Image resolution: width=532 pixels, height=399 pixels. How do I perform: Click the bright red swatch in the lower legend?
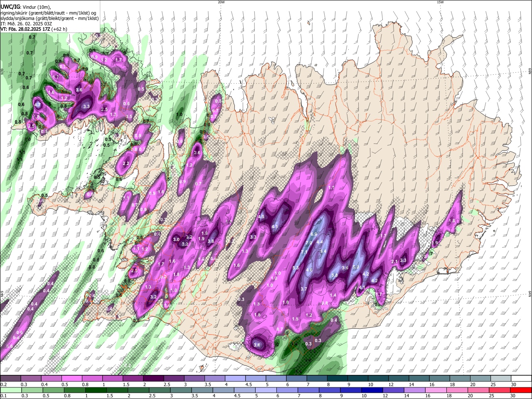(x=521, y=390)
